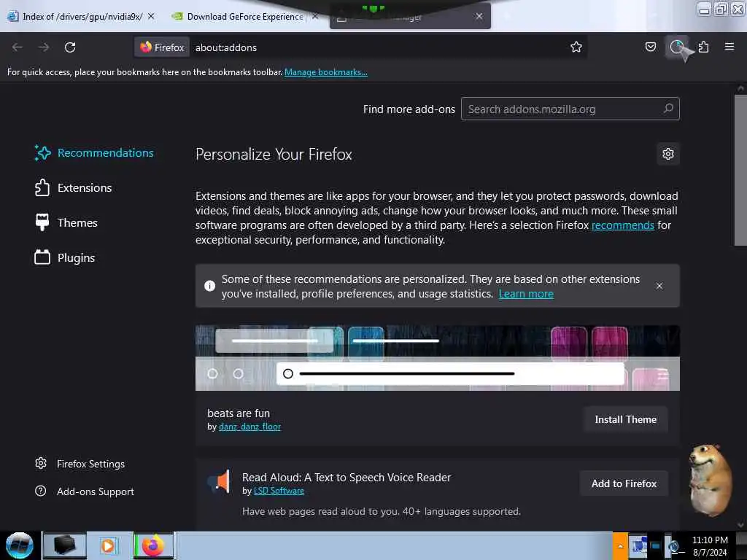This screenshot has height=560, width=747.
Task: Open the Firefox hamburger application menu
Action: (729, 47)
